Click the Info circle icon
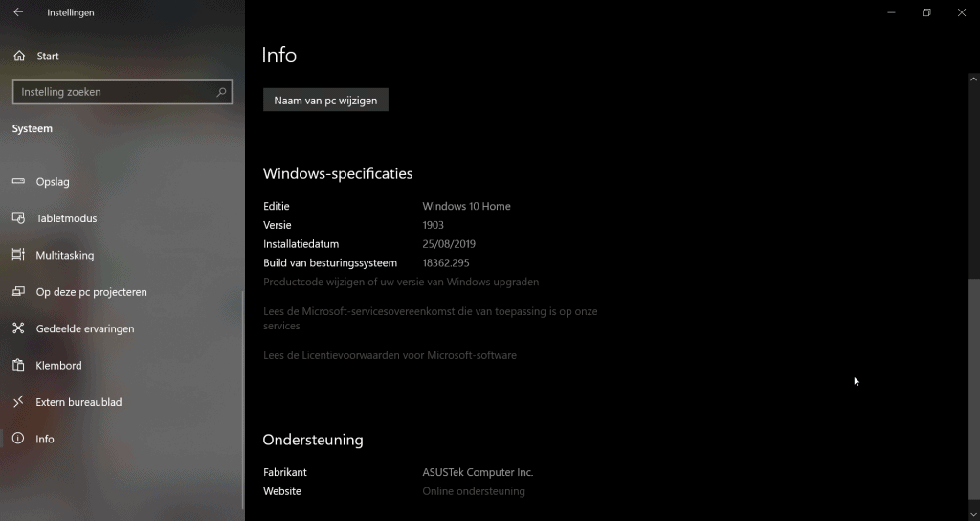Image resolution: width=980 pixels, height=521 pixels. coord(19,439)
